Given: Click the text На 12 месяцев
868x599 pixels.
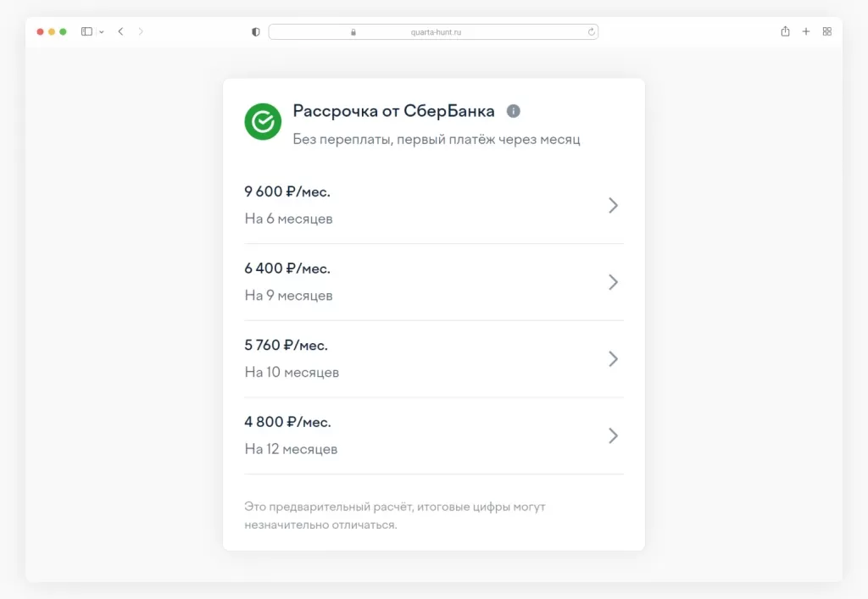Looking at the screenshot, I should click(x=291, y=449).
